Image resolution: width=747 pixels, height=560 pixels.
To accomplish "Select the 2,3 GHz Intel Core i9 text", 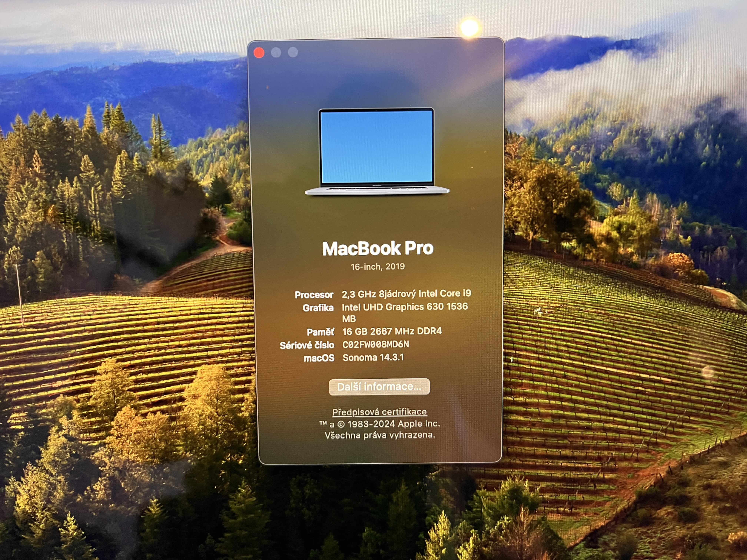I will pyautogui.click(x=406, y=294).
